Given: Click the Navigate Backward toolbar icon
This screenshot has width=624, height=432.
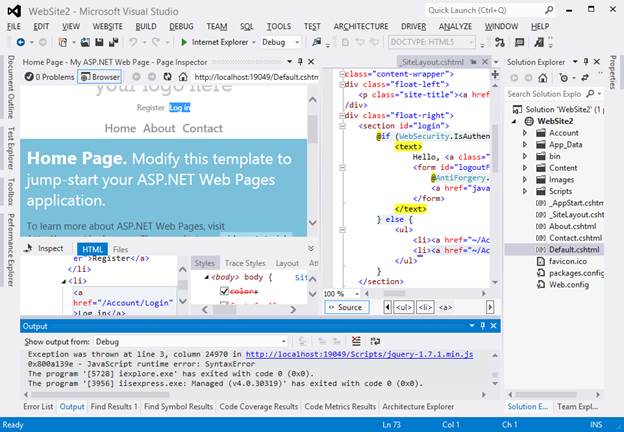Looking at the screenshot, I should pos(21,42).
